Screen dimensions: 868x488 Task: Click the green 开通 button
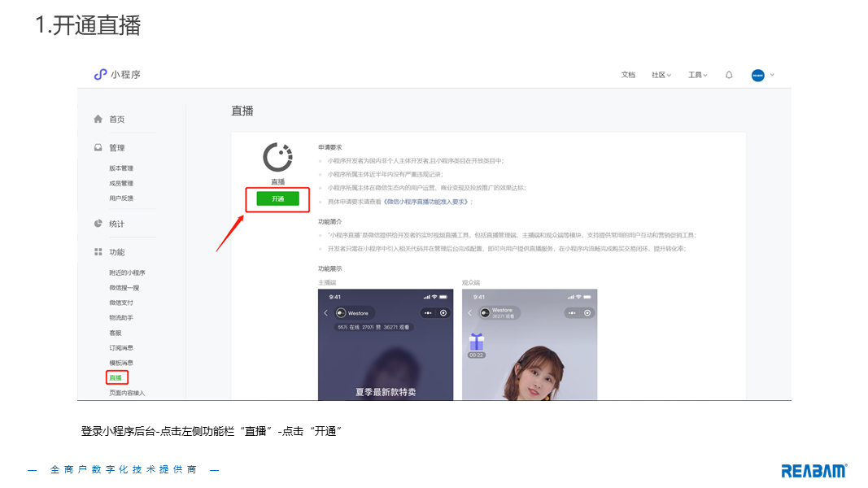[x=278, y=198]
